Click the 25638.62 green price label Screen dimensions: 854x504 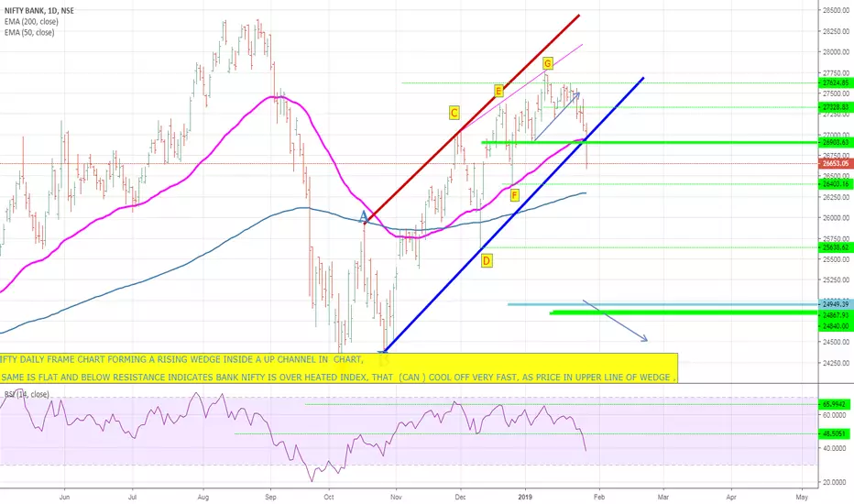pyautogui.click(x=836, y=247)
